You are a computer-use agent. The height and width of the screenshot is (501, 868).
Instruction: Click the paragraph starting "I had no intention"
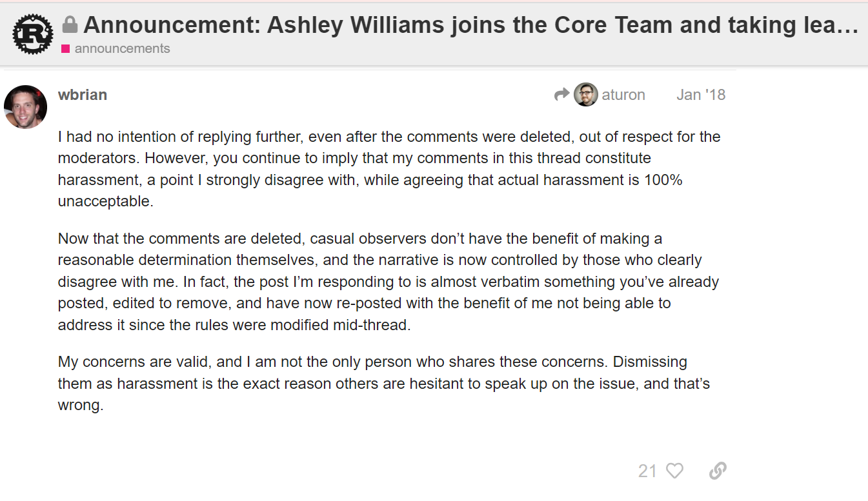point(389,169)
